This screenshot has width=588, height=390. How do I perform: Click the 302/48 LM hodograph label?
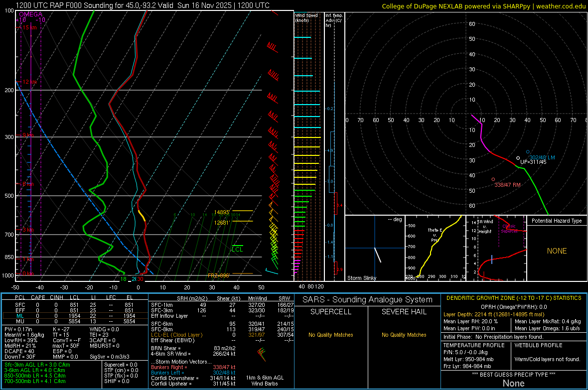542,157
